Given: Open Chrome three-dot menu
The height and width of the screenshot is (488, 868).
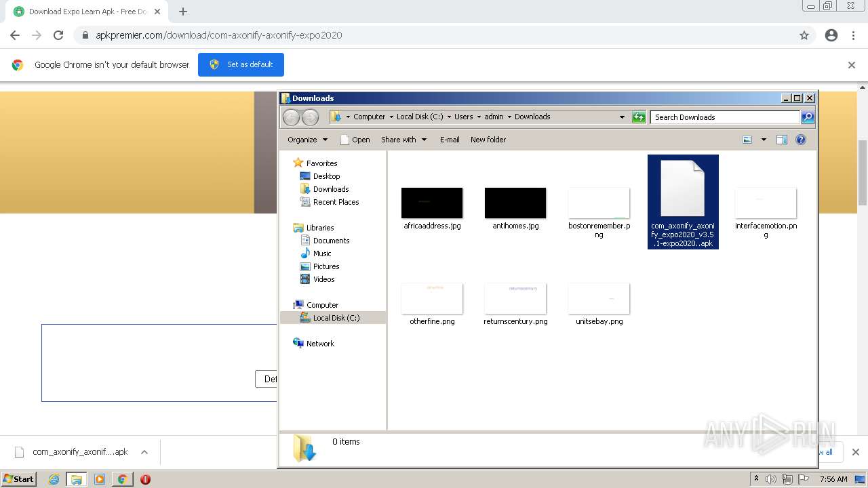Looking at the screenshot, I should [853, 35].
